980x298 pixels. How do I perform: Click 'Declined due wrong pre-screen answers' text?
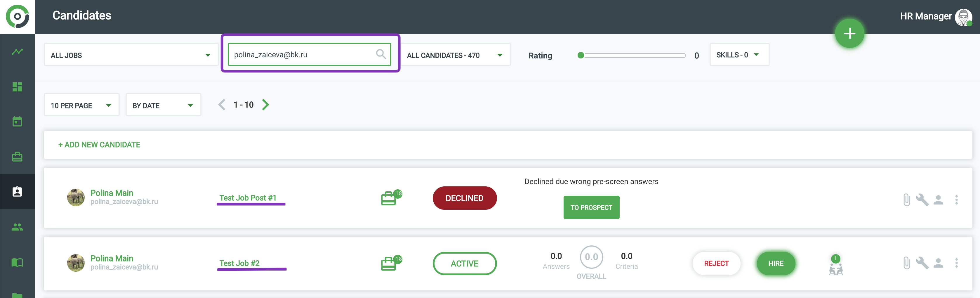coord(591,181)
